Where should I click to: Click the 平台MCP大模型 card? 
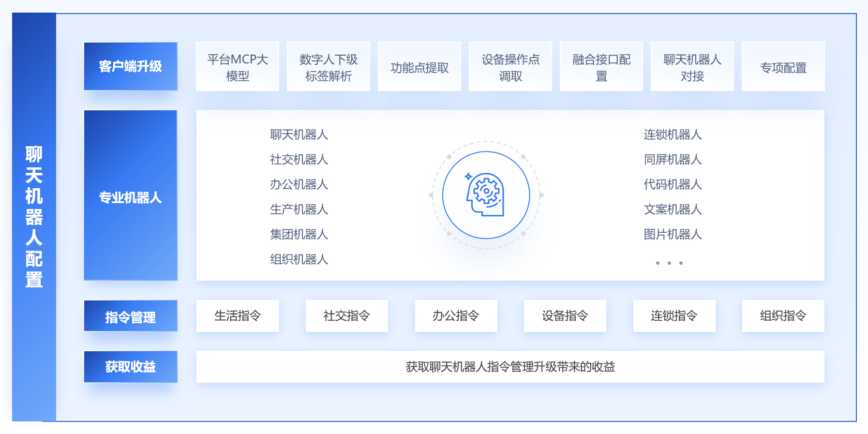coord(238,67)
